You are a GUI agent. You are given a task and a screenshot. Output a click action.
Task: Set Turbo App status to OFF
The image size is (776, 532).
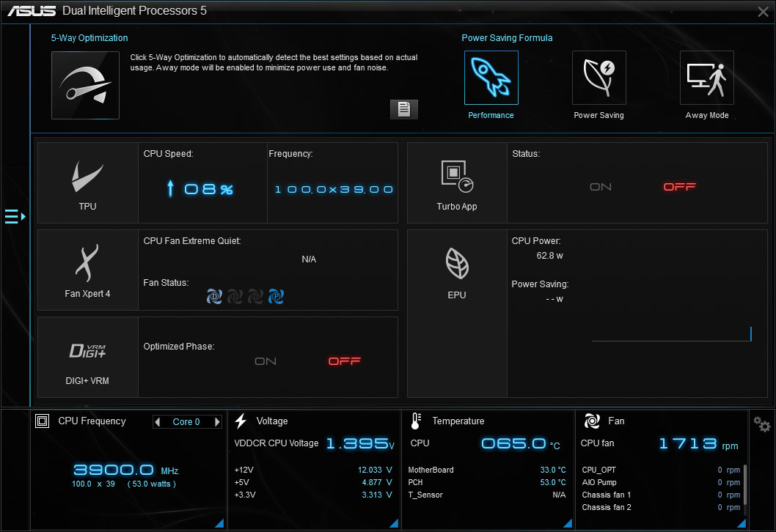(x=679, y=187)
